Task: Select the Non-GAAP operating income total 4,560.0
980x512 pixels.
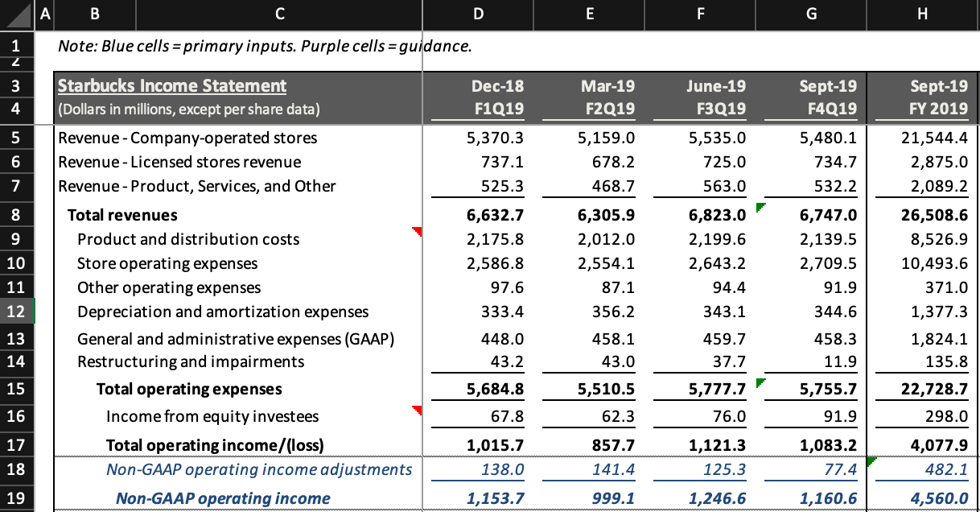Action: coord(922,498)
